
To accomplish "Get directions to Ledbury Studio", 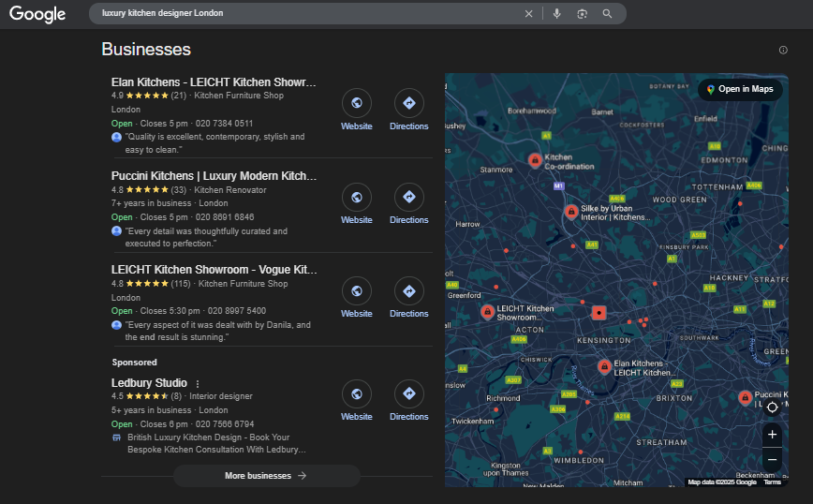I will click(x=408, y=393).
